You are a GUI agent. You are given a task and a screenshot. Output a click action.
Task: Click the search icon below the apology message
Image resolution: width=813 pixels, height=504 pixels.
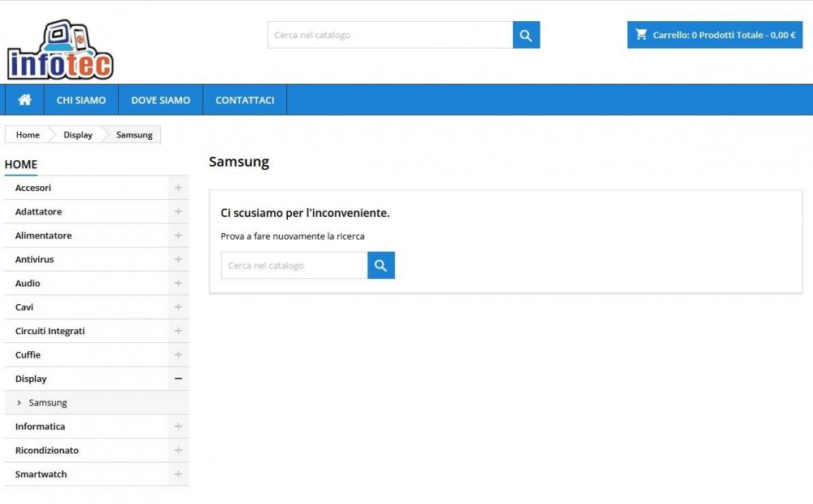380,265
